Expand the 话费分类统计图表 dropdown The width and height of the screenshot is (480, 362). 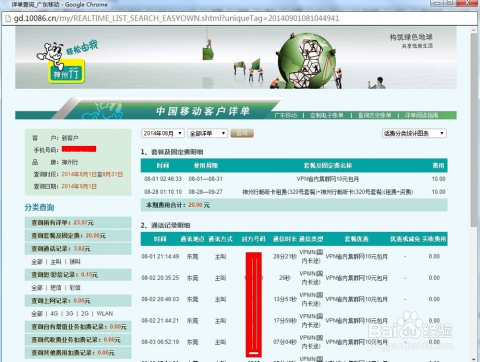pyautogui.click(x=414, y=133)
